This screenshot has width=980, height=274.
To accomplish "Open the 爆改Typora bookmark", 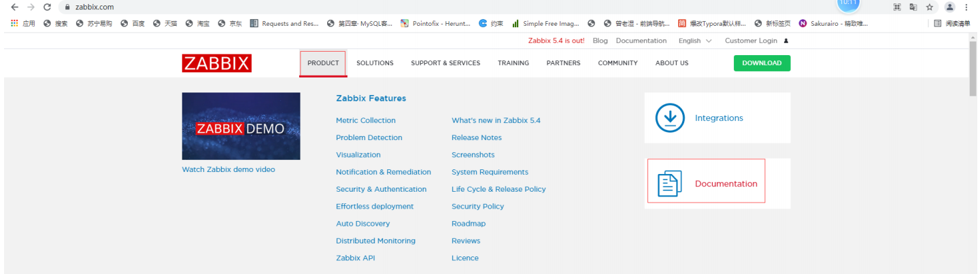I will (712, 23).
